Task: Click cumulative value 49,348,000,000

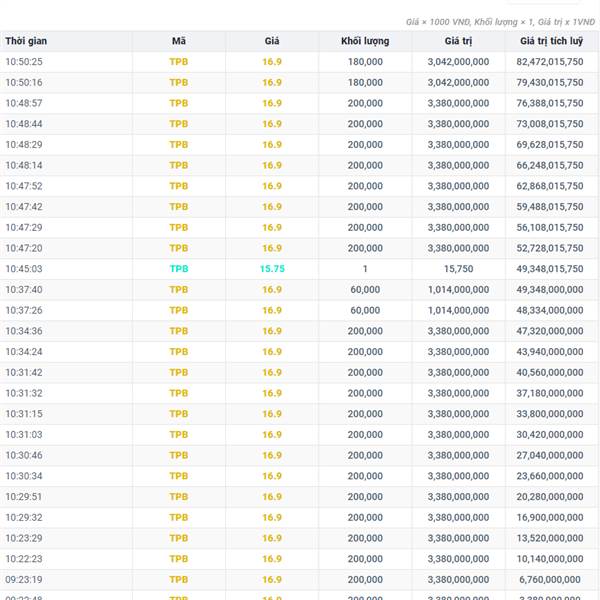Action: click(550, 289)
